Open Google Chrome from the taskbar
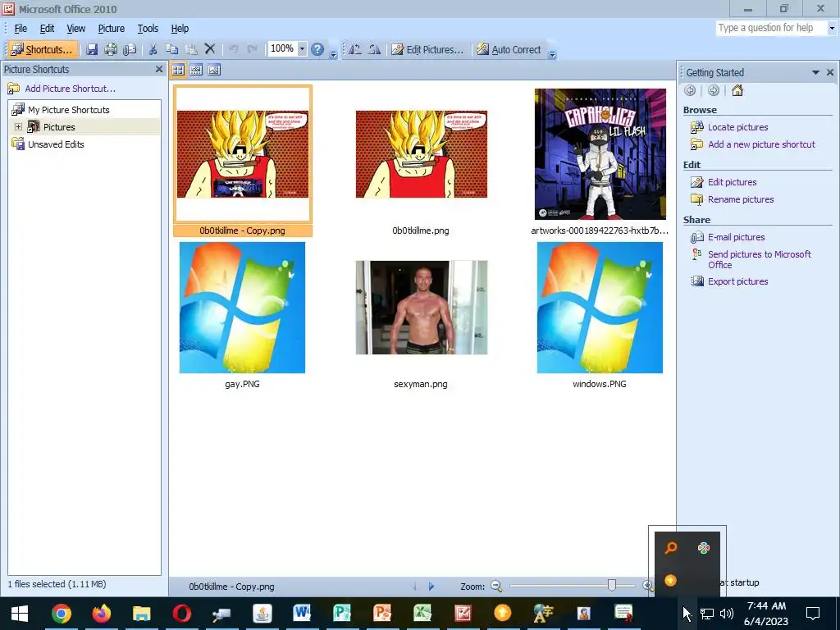The height and width of the screenshot is (630, 840). tap(61, 614)
